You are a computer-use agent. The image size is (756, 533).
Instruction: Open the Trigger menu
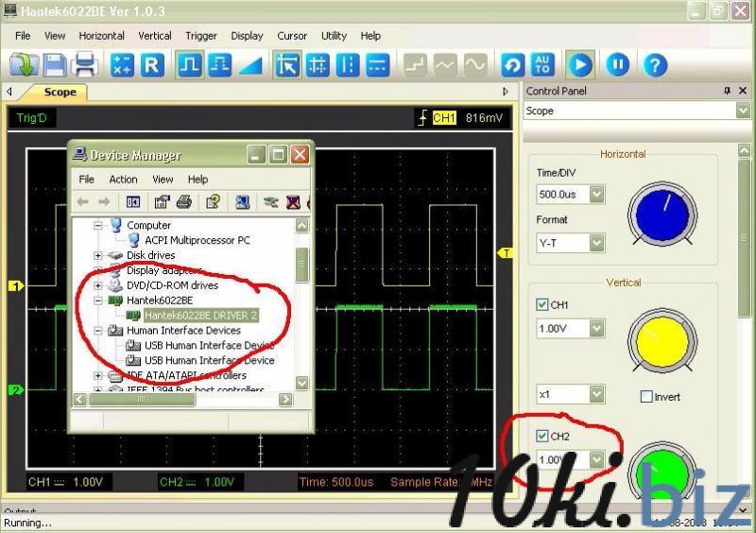click(201, 36)
